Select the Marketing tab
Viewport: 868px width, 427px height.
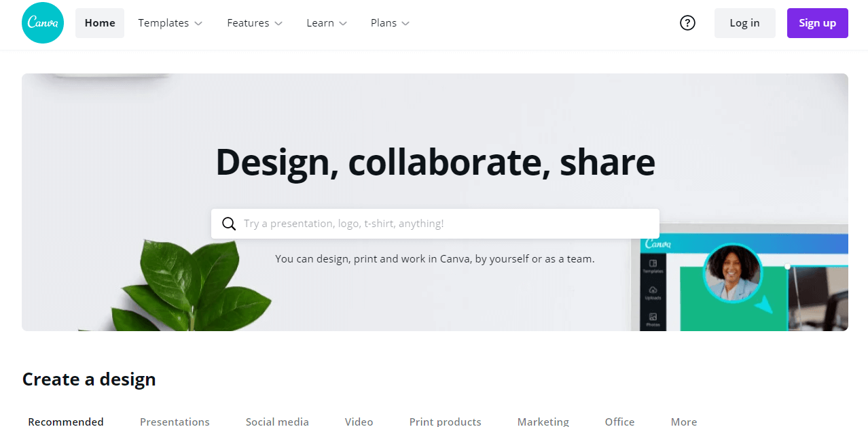[543, 422]
